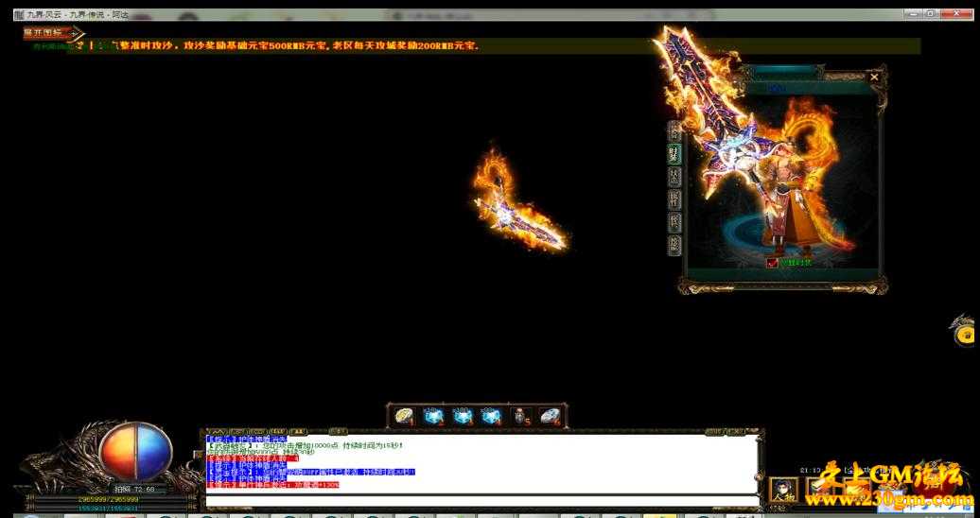Open the fifth side tab of character panel
The width and height of the screenshot is (980, 518).
[x=674, y=222]
